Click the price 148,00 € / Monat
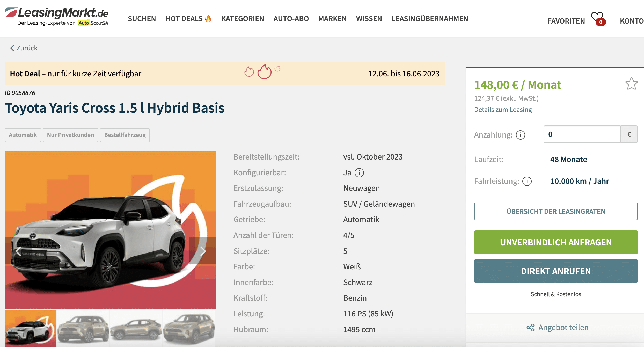 coord(518,85)
